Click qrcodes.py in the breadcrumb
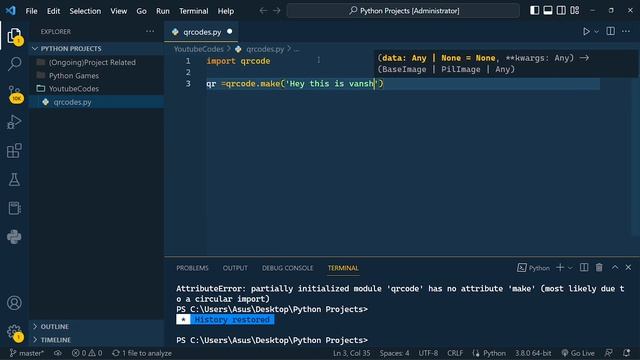Image resolution: width=640 pixels, height=360 pixels. [x=265, y=49]
